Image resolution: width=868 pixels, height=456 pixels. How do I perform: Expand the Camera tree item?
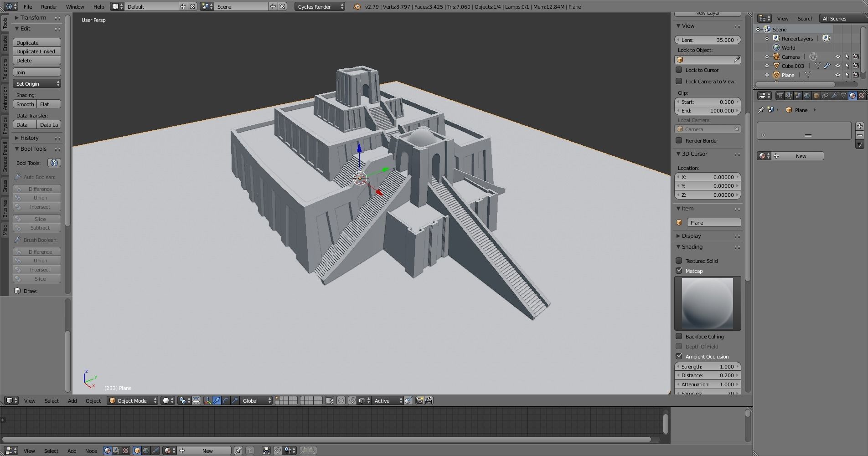tap(767, 57)
